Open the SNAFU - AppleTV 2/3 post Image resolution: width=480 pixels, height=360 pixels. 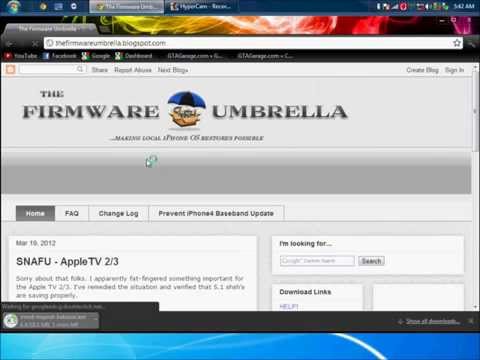[67, 262]
